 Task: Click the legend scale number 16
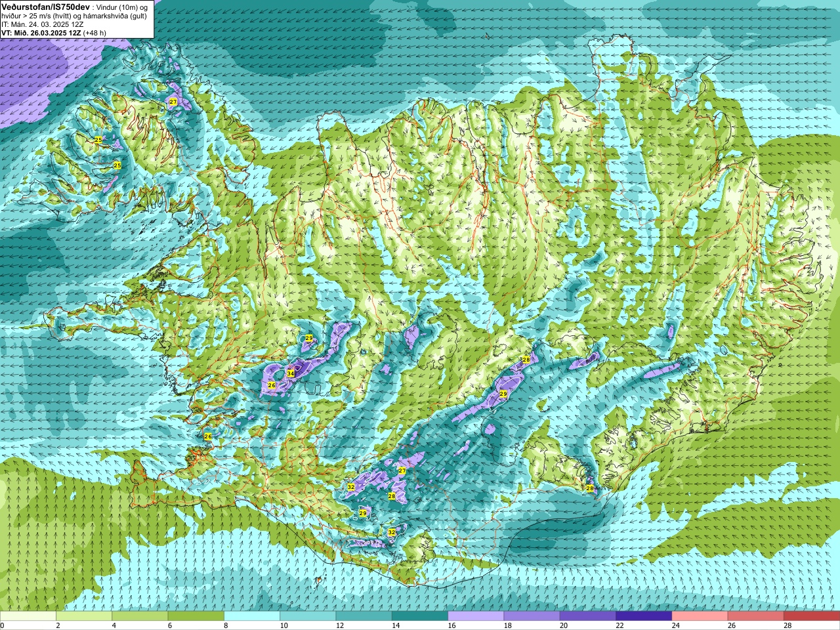(x=452, y=625)
